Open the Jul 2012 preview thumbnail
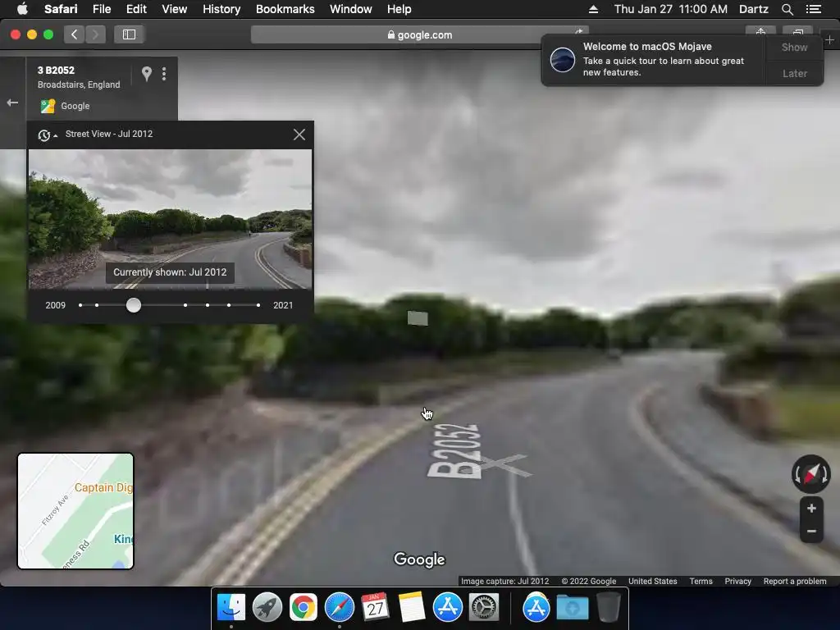 click(170, 219)
